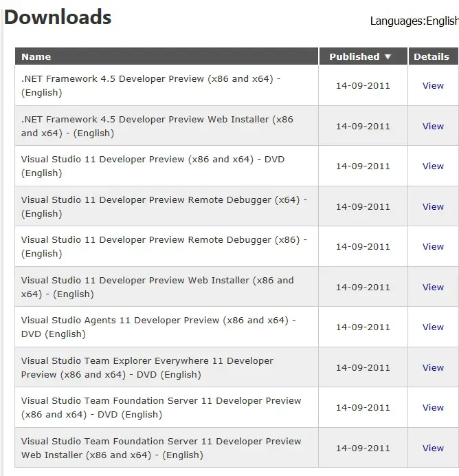Click the 14-09-2011 date in the Visual Studio Agents row
459x476 pixels.
[x=363, y=327]
